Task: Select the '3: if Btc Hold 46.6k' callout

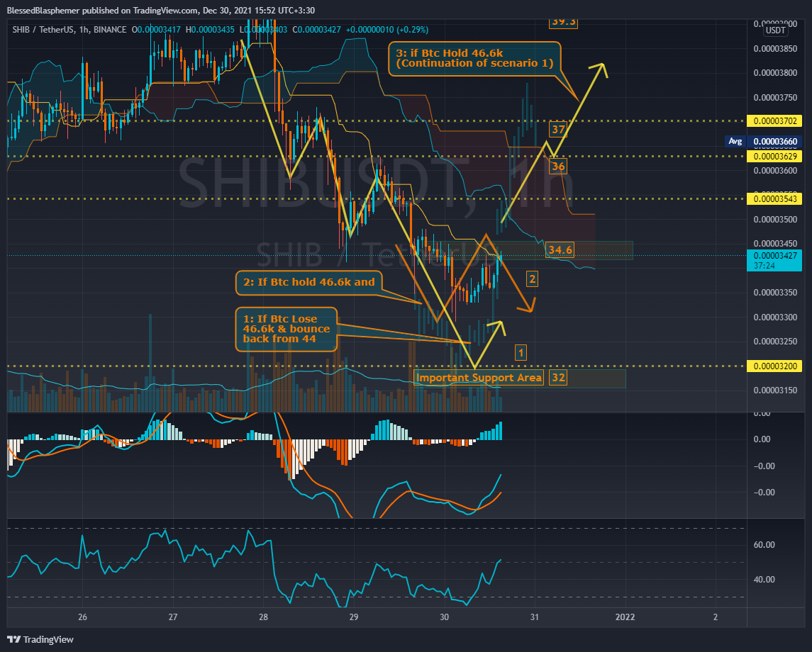Action: pyautogui.click(x=474, y=59)
